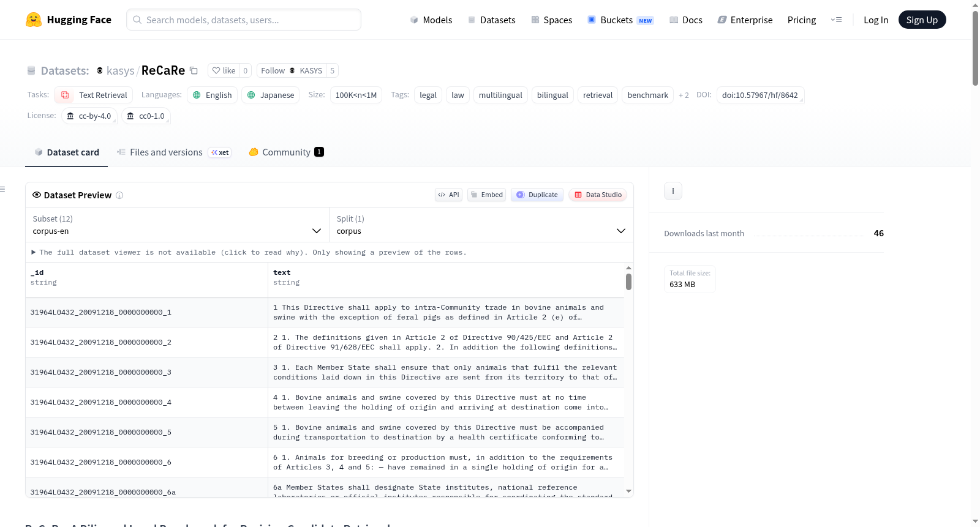Screen dimensions: 980x527
Task: Go to Datasets in the top navigation
Action: [x=491, y=20]
